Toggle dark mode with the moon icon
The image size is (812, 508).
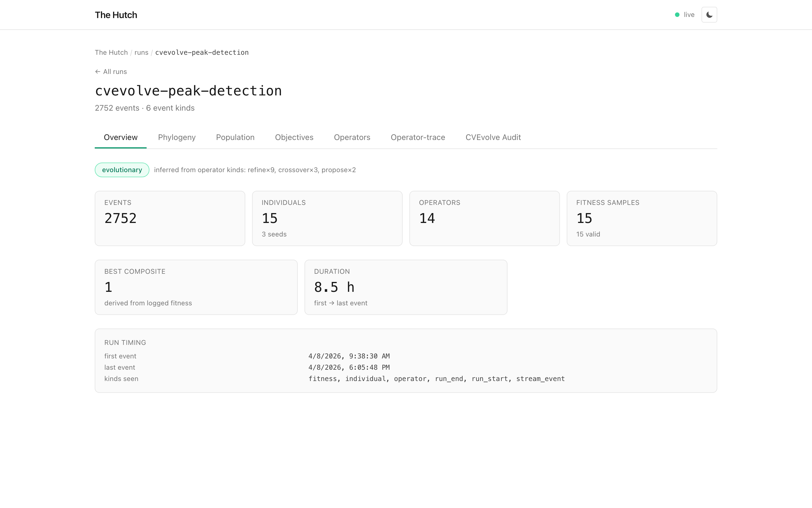pyautogui.click(x=709, y=15)
